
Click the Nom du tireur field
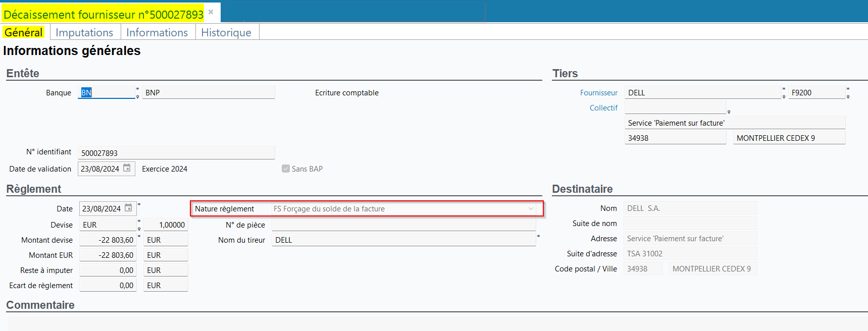pos(404,240)
